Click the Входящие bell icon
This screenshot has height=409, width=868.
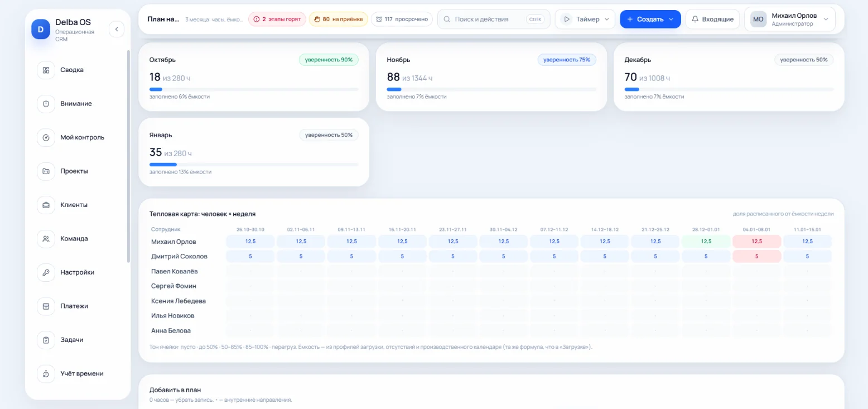(695, 19)
